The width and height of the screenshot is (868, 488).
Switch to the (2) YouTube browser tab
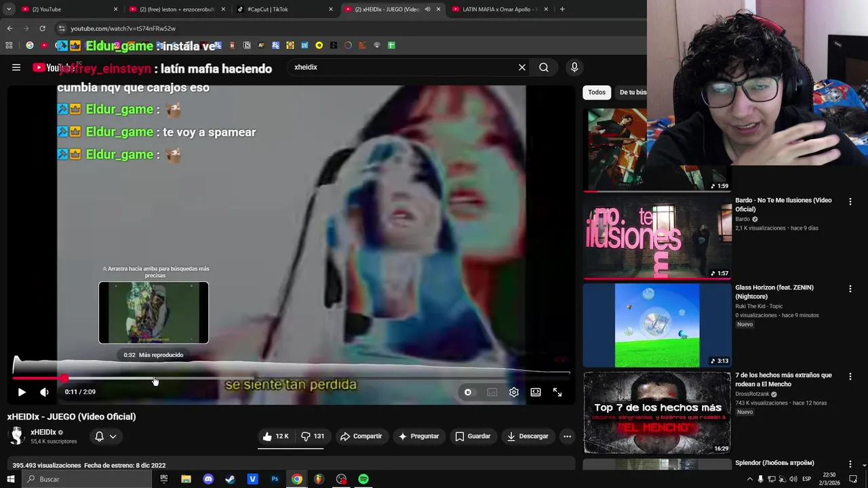(x=68, y=9)
